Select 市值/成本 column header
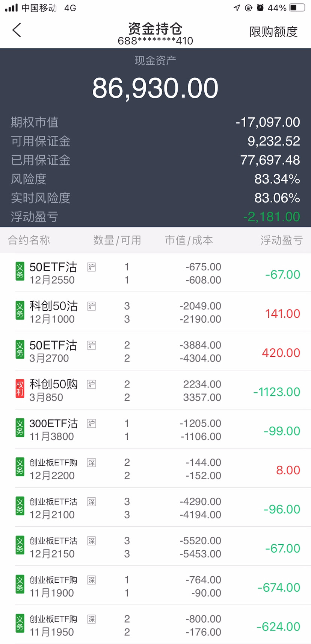 189,240
